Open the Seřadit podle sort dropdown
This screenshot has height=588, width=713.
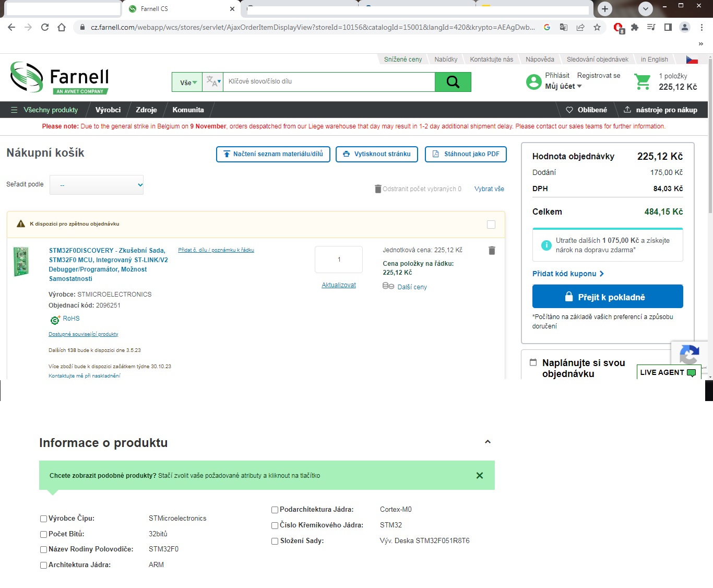click(97, 185)
